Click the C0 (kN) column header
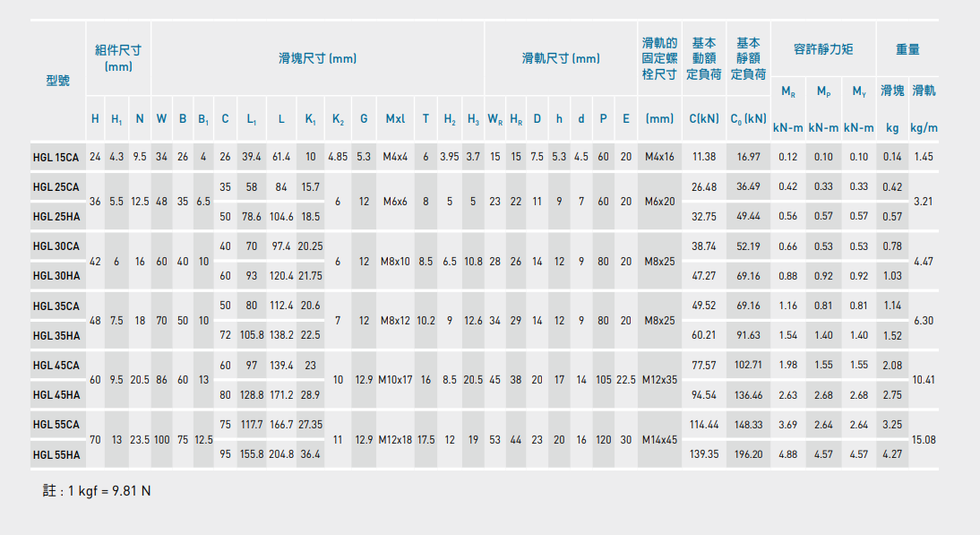Screen dimensions: 980x535 [x=748, y=119]
